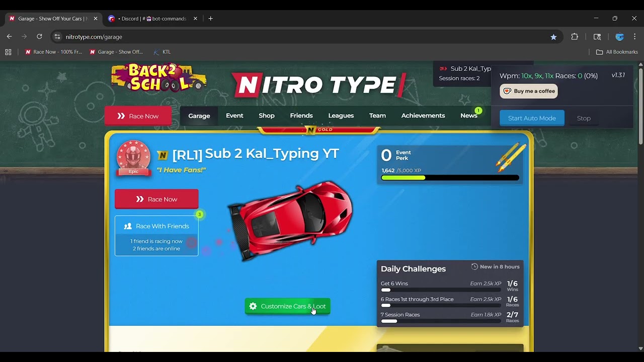Close the Garage browser tab
Viewport: 644px width, 362px height.
tap(96, 19)
